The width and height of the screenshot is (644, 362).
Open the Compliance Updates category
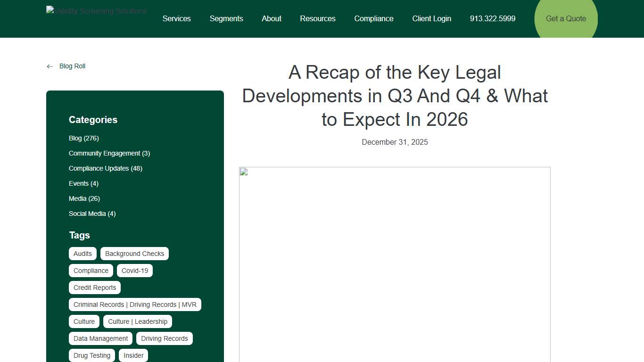tap(105, 168)
